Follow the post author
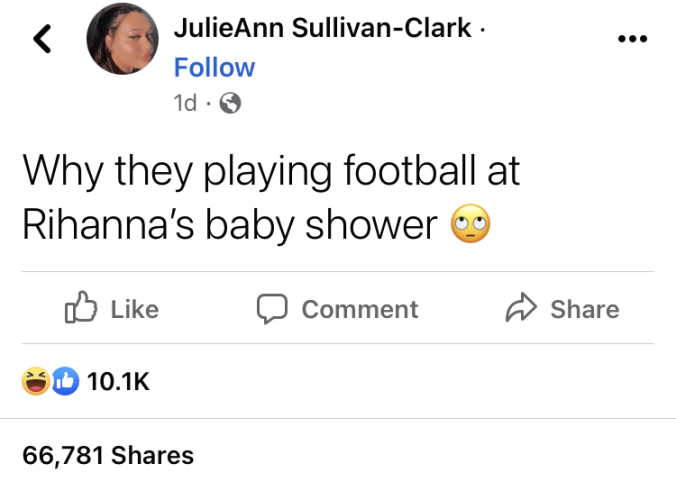The image size is (676, 500). pyautogui.click(x=214, y=67)
